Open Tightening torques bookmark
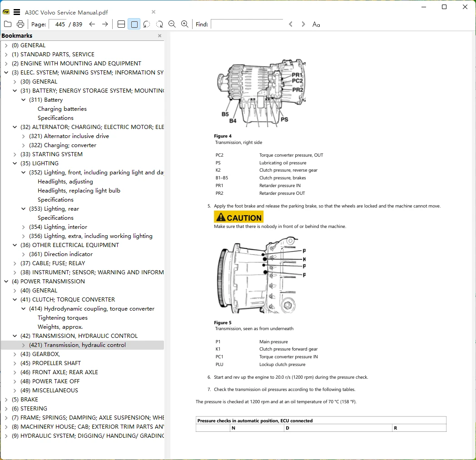This screenshot has height=460, width=476. coord(63,318)
